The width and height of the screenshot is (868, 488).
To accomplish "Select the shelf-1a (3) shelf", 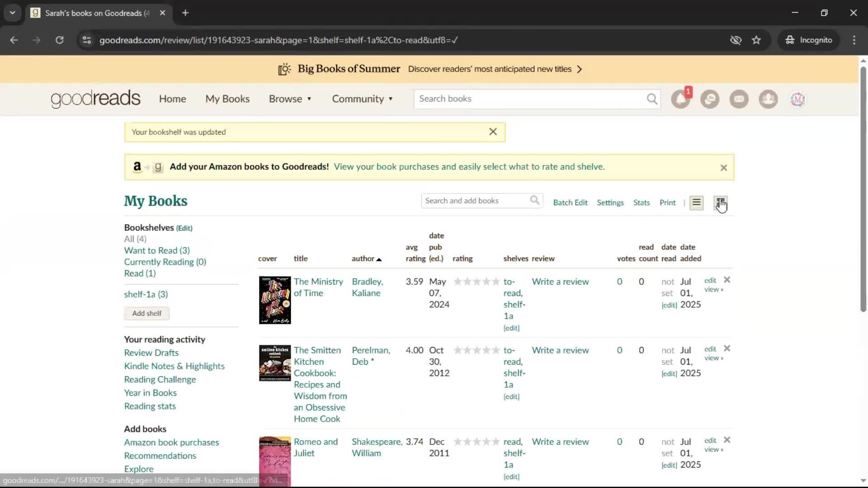I will click(x=146, y=294).
